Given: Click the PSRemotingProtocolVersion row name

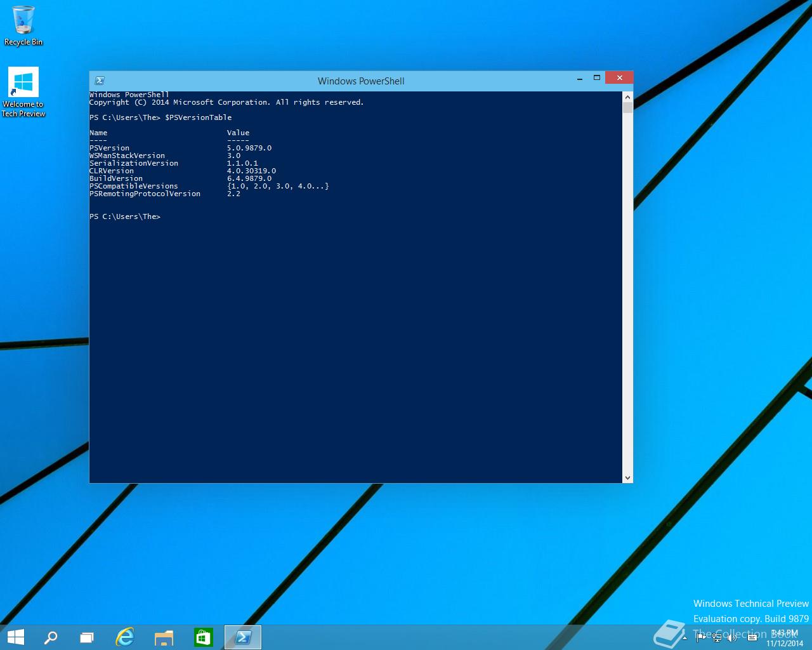Looking at the screenshot, I should (x=145, y=194).
